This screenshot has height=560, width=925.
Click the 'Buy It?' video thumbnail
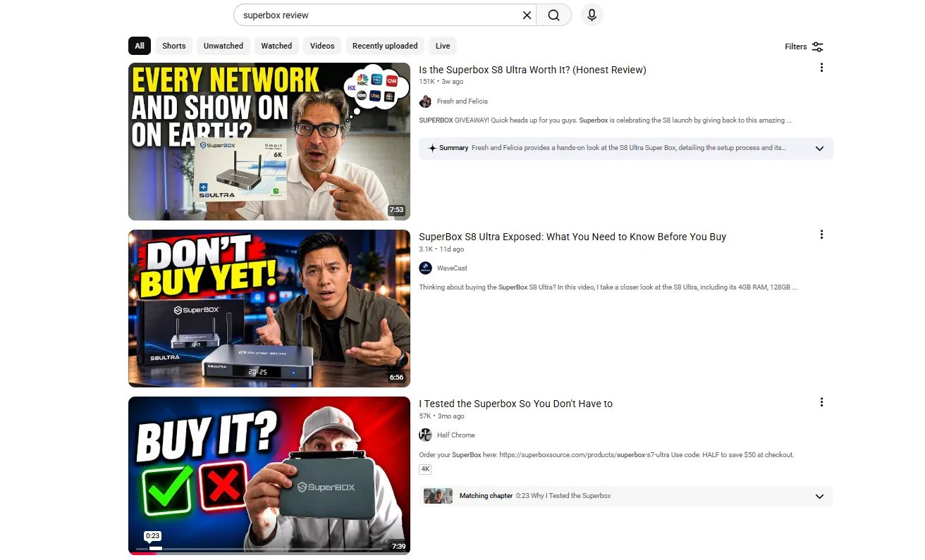coord(269,475)
